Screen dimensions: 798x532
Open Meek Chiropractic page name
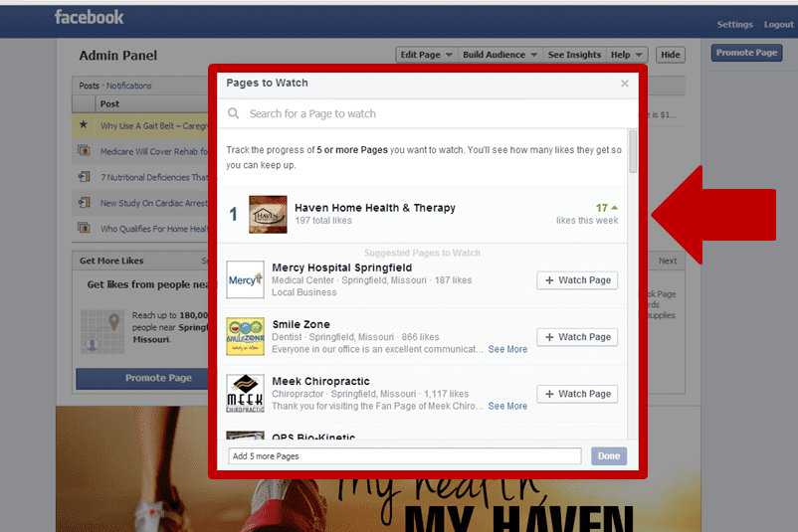(320, 381)
